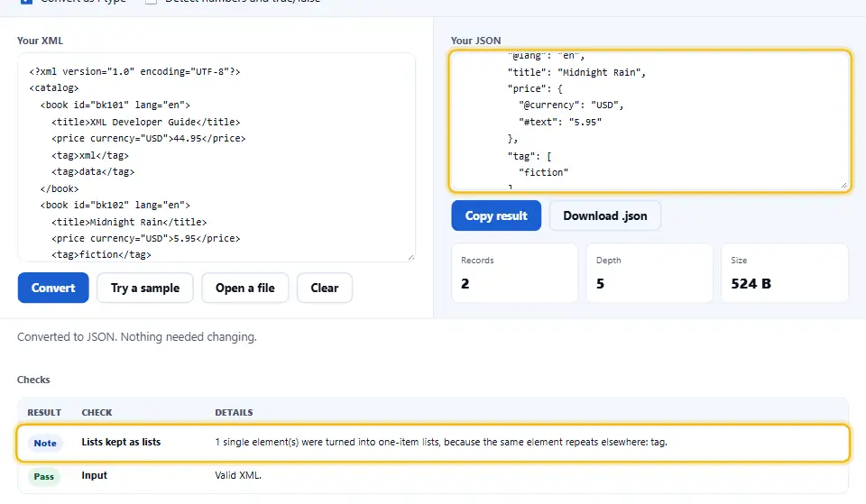This screenshot has height=504, width=866.
Task: Click the <title>Midnight Rain</title> XML line
Action: [x=129, y=222]
